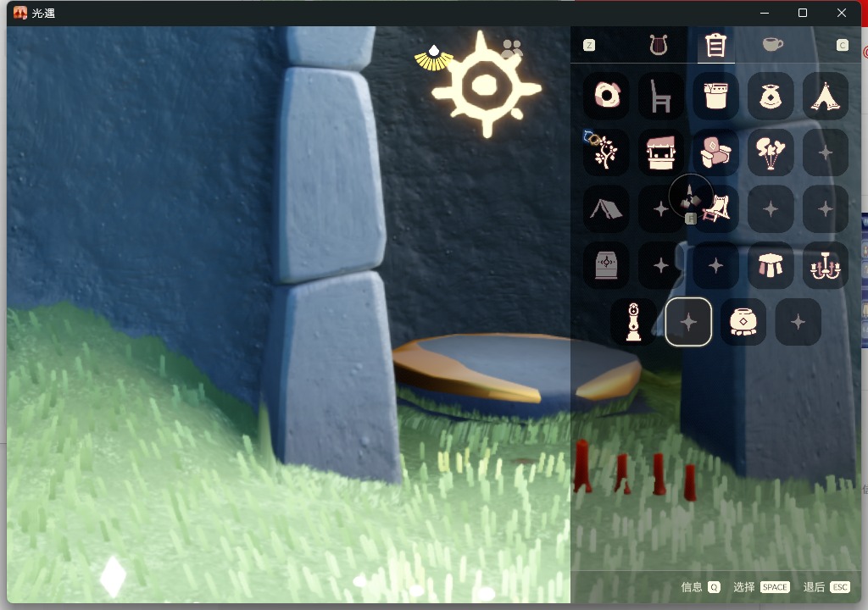Click the 信息 Q info button
This screenshot has height=610, width=868.
pos(700,587)
